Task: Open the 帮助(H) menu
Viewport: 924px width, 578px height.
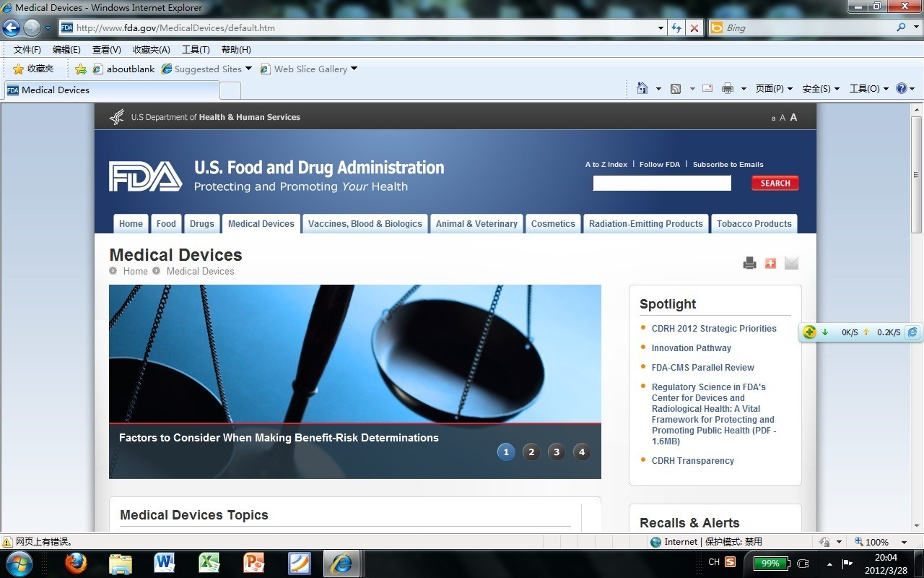Action: coord(236,50)
